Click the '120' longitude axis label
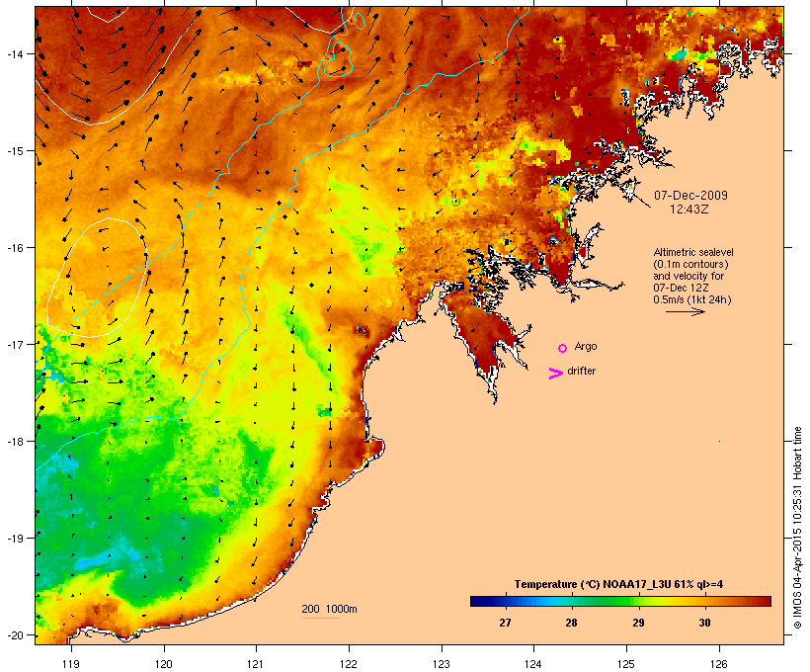The width and height of the screenshot is (810, 672). (164, 664)
